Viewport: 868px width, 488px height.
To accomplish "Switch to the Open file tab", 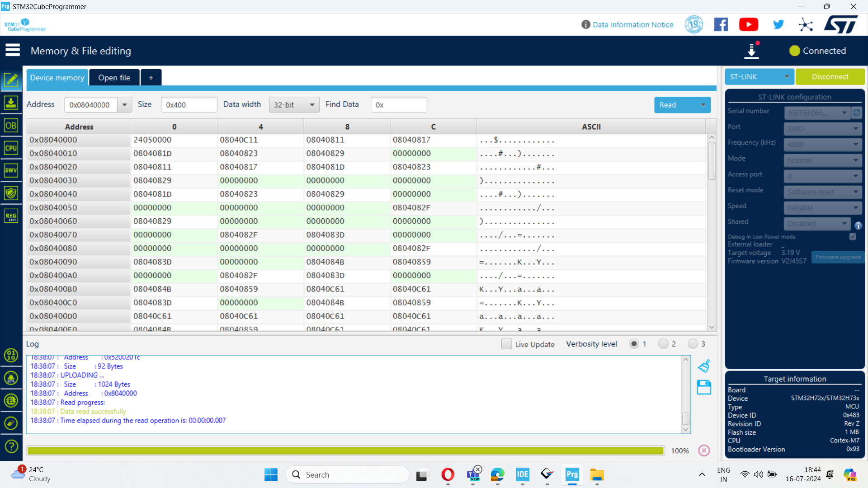I will [x=114, y=78].
